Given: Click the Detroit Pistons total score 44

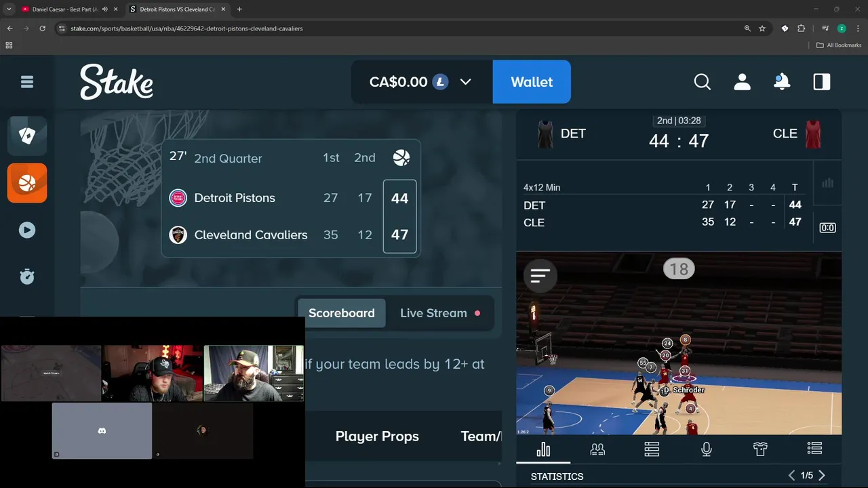Looking at the screenshot, I should click(399, 198).
